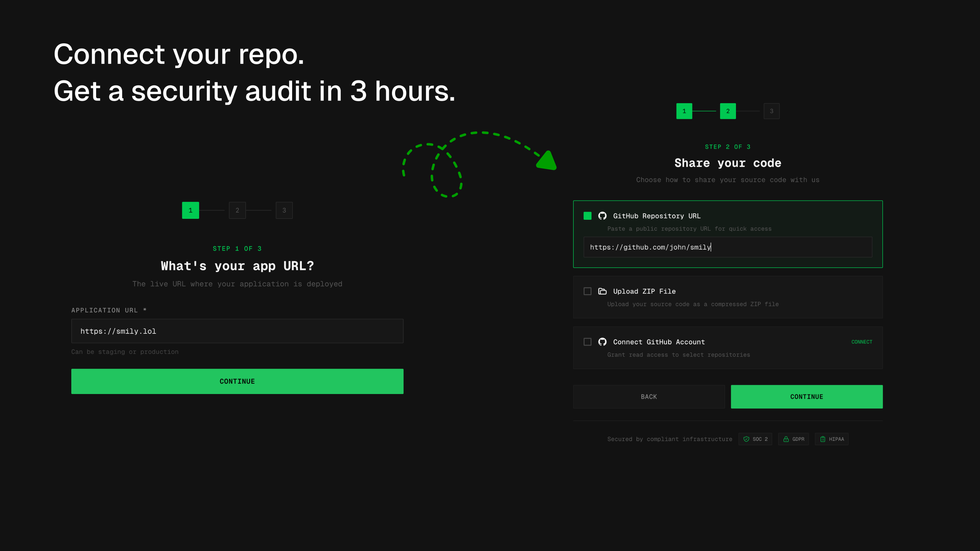The height and width of the screenshot is (551, 980).
Task: Open the SOC 2 compliance badge
Action: (x=755, y=439)
